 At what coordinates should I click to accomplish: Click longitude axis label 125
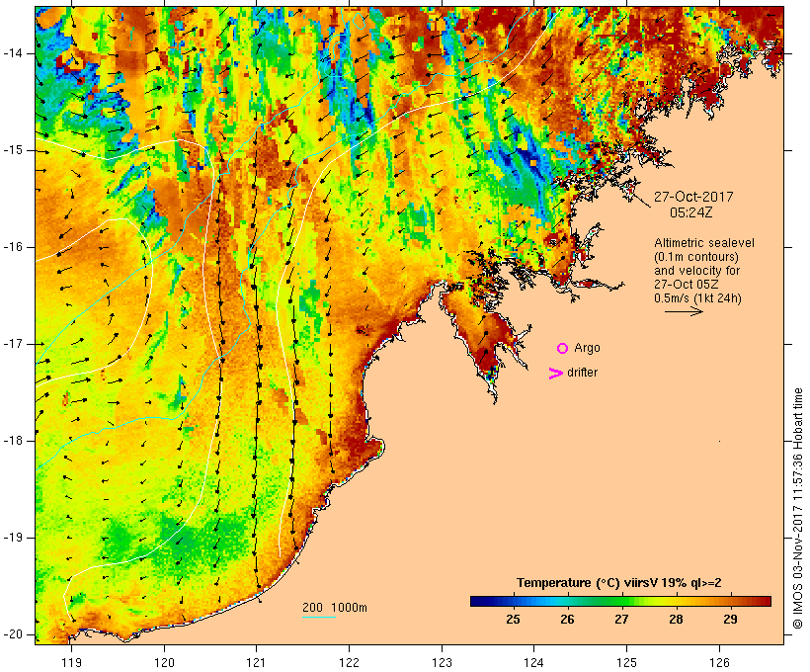click(626, 663)
